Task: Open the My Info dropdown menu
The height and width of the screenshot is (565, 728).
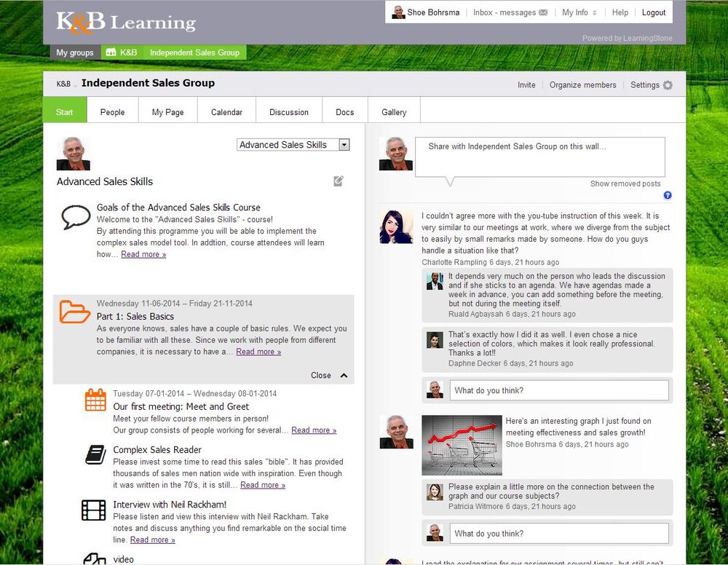Action: click(x=579, y=12)
